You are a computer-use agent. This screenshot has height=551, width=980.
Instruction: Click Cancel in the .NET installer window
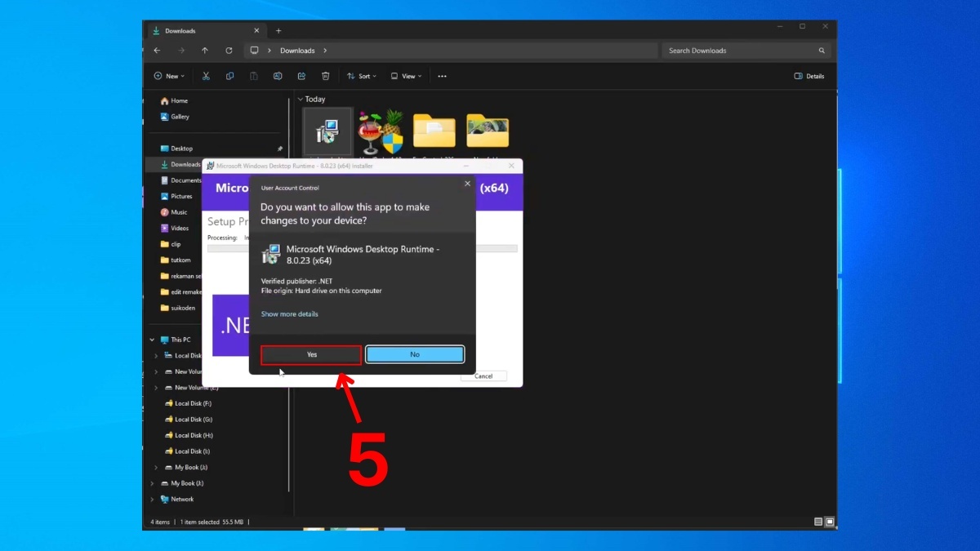[x=483, y=376]
